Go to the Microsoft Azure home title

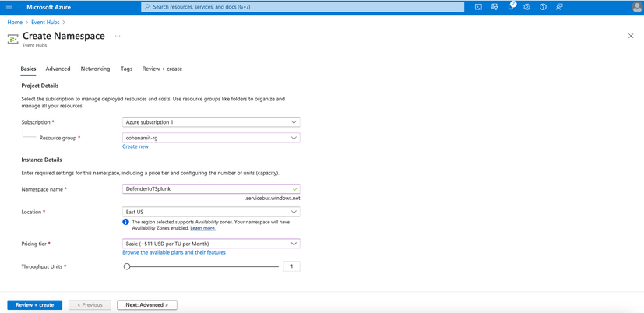pyautogui.click(x=48, y=7)
